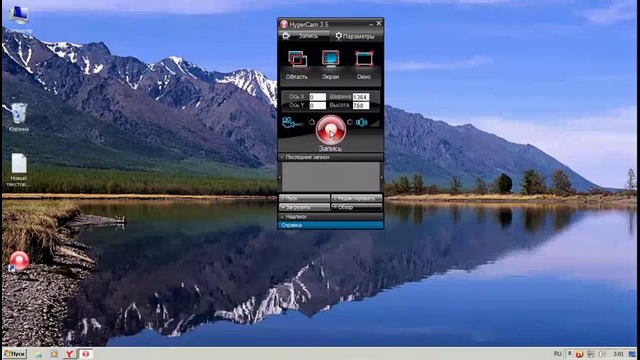Adjust the volume level wedge slider
This screenshot has height=360, width=640.
374,122
